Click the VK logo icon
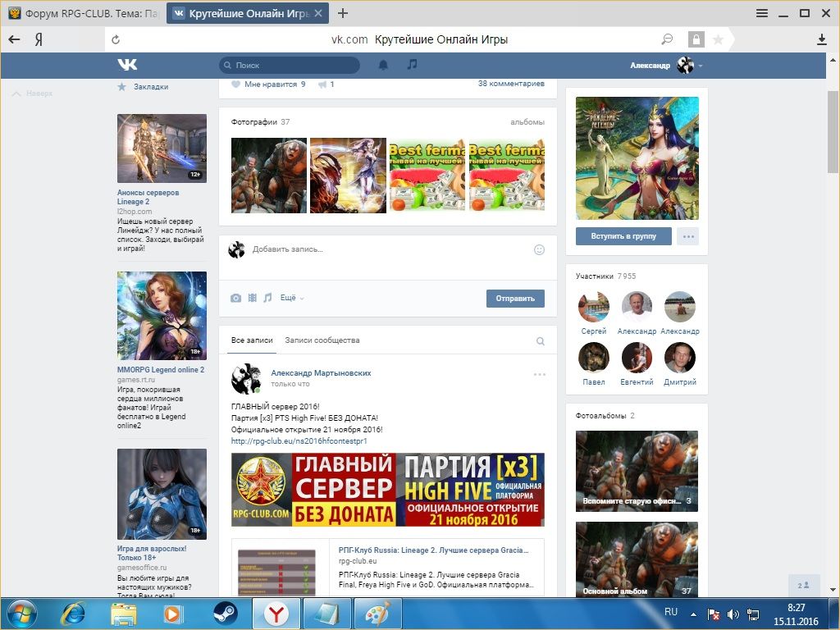This screenshot has width=840, height=630. (x=127, y=65)
